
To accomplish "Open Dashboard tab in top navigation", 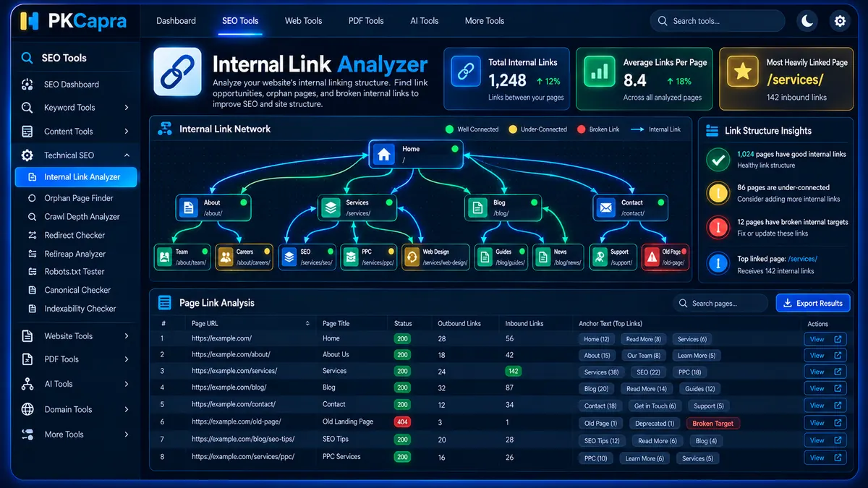I will [176, 21].
